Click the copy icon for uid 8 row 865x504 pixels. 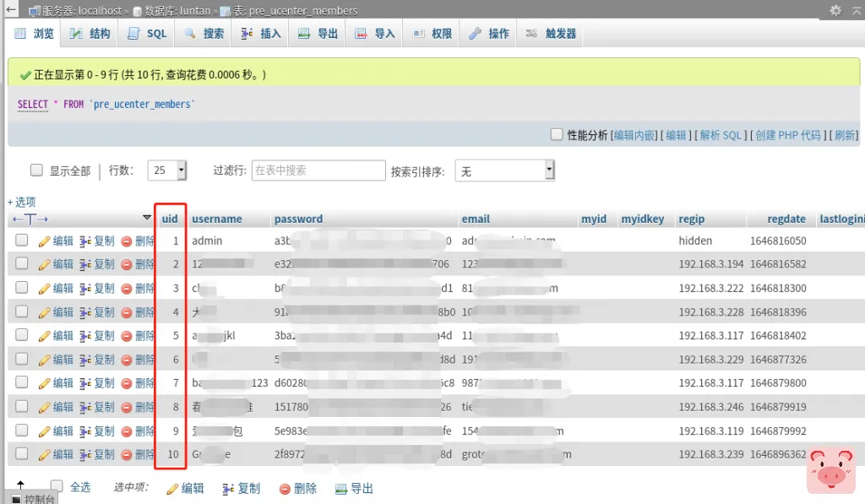85,408
